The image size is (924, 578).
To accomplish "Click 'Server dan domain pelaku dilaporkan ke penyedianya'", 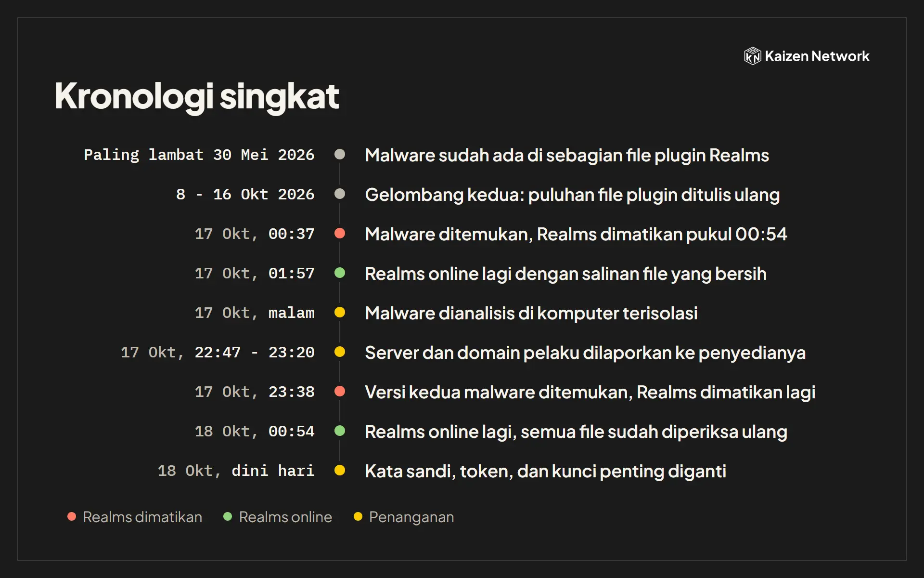I will [x=585, y=353].
